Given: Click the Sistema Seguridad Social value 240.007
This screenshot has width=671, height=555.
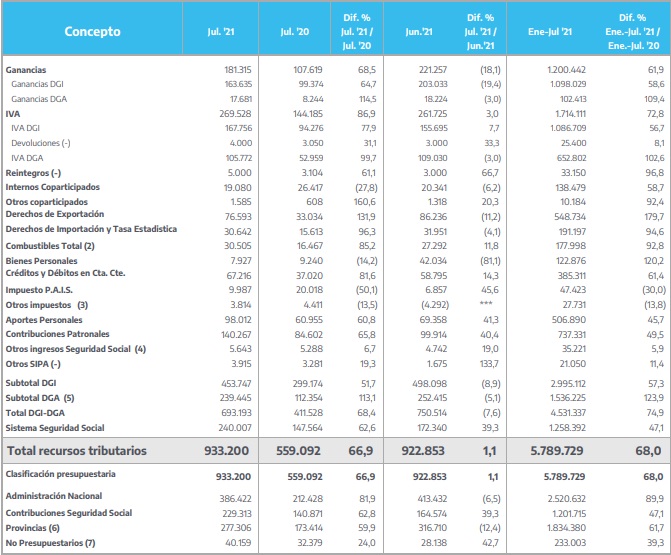Looking at the screenshot, I should click(x=235, y=428).
